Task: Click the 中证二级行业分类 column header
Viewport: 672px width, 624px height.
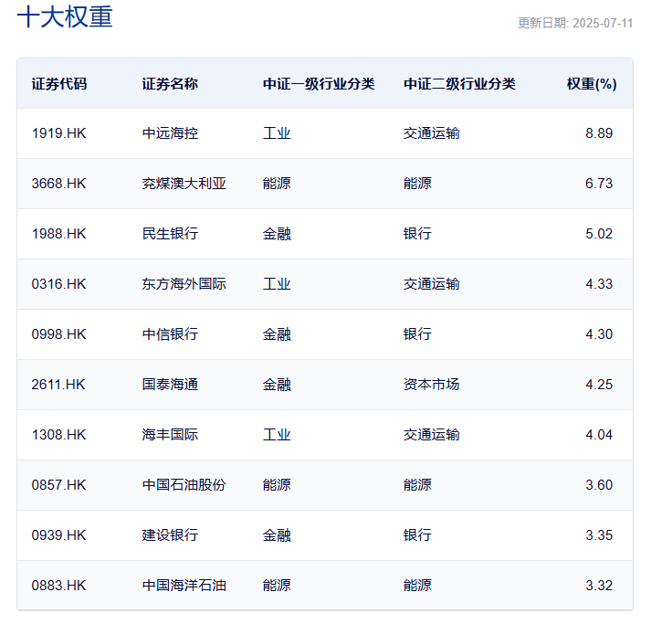Action: tap(459, 84)
